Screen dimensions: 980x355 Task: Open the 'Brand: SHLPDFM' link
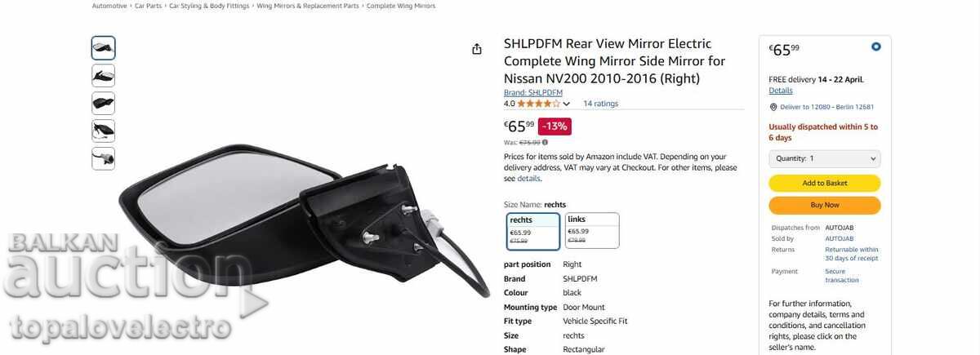533,93
